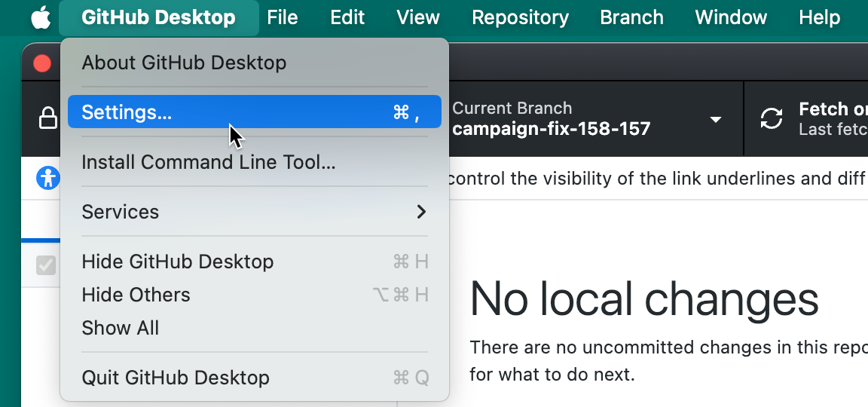Screen dimensions: 868x407
Task: Open the Edit menu
Action: point(347,18)
